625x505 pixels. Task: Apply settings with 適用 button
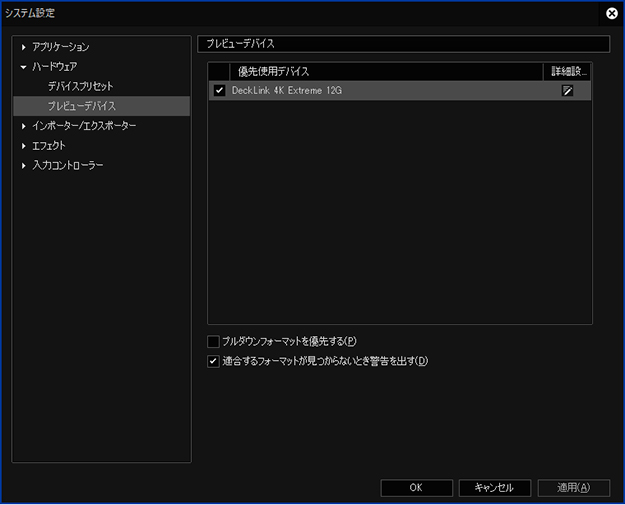573,488
